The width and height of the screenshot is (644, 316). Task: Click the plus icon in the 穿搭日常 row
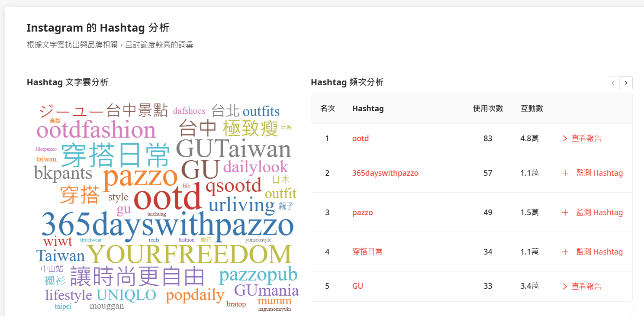pyautogui.click(x=565, y=252)
